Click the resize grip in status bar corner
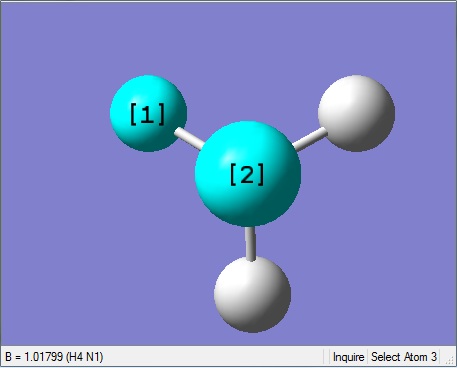The height and width of the screenshot is (368, 457). click(451, 361)
